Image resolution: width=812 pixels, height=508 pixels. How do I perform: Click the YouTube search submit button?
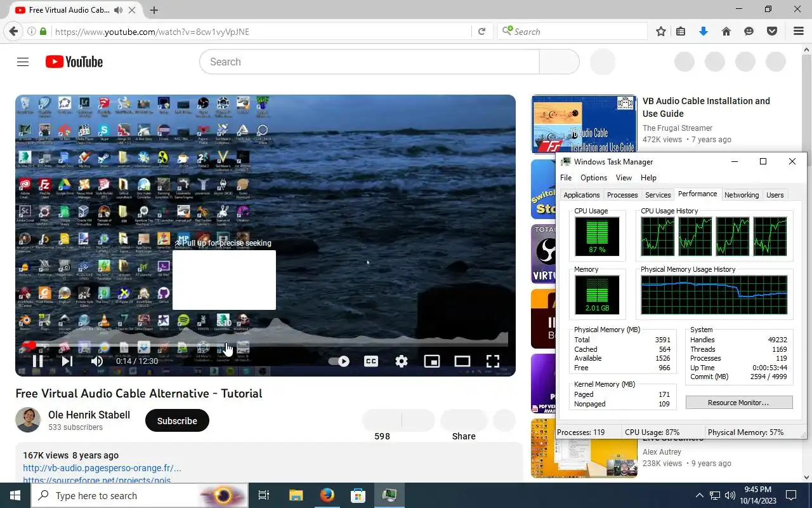tap(559, 62)
